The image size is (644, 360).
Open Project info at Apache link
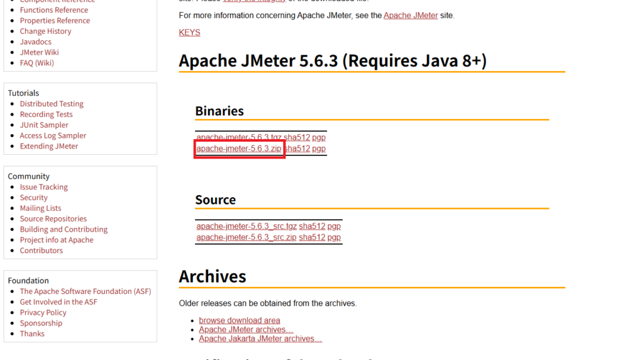pos(56,240)
